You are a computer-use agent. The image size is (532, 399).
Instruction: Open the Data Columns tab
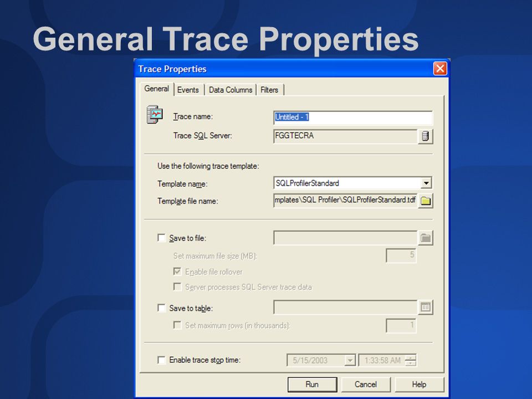(x=231, y=90)
